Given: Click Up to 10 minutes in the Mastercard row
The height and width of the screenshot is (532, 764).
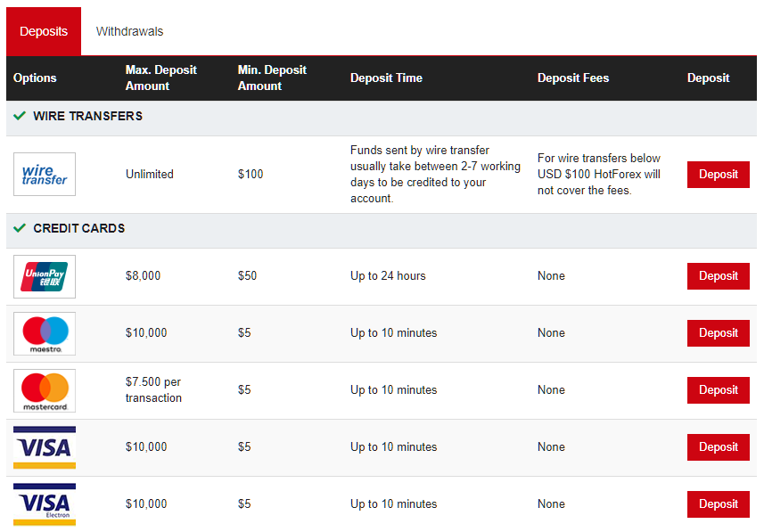Looking at the screenshot, I should [394, 389].
